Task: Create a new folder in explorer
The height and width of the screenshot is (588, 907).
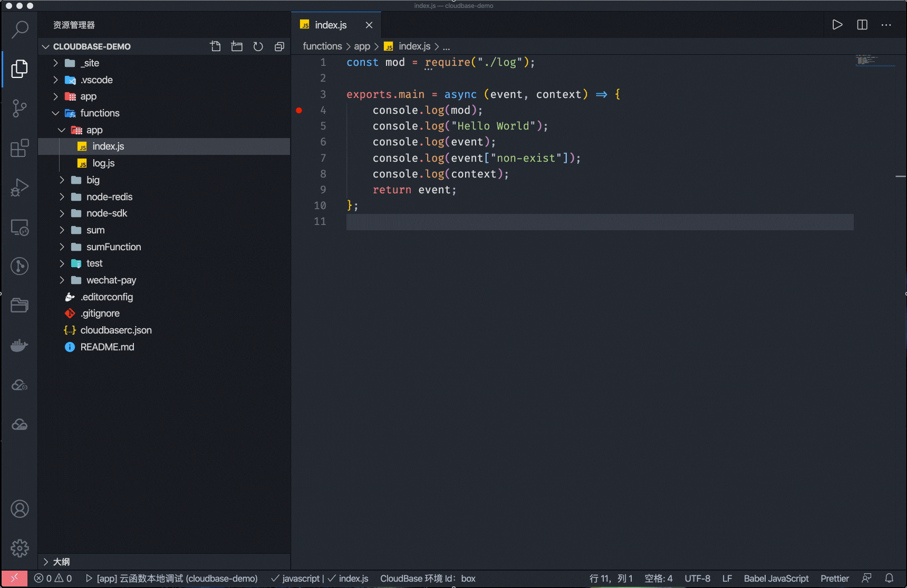Action: tap(237, 46)
